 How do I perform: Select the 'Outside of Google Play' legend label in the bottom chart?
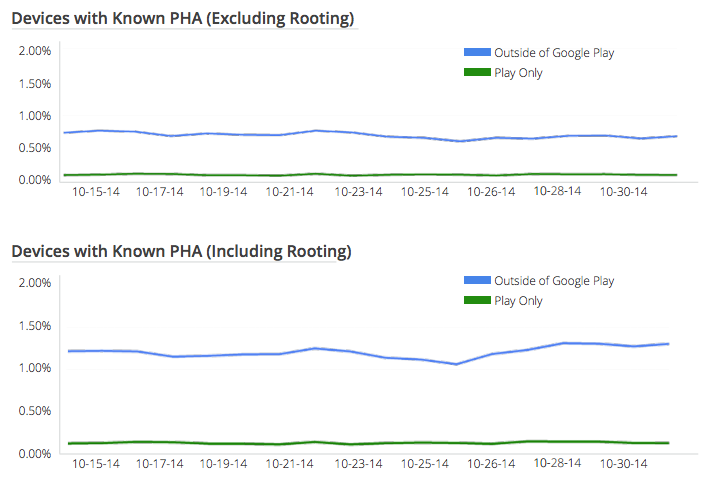[x=554, y=281]
